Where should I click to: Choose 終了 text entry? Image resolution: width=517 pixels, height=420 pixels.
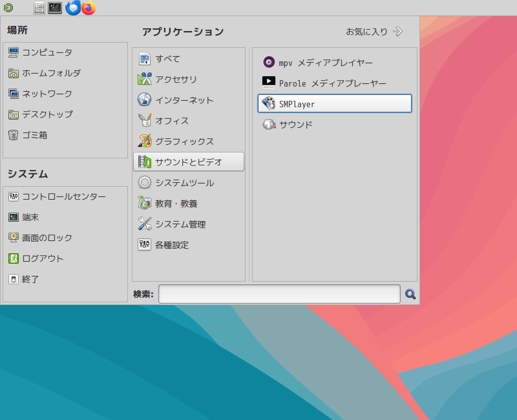coord(30,280)
